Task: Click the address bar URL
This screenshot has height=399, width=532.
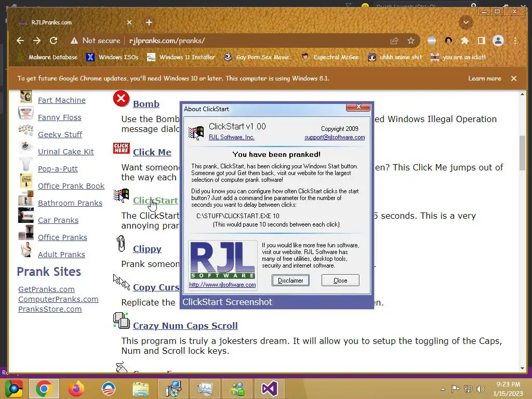Action: (x=167, y=41)
